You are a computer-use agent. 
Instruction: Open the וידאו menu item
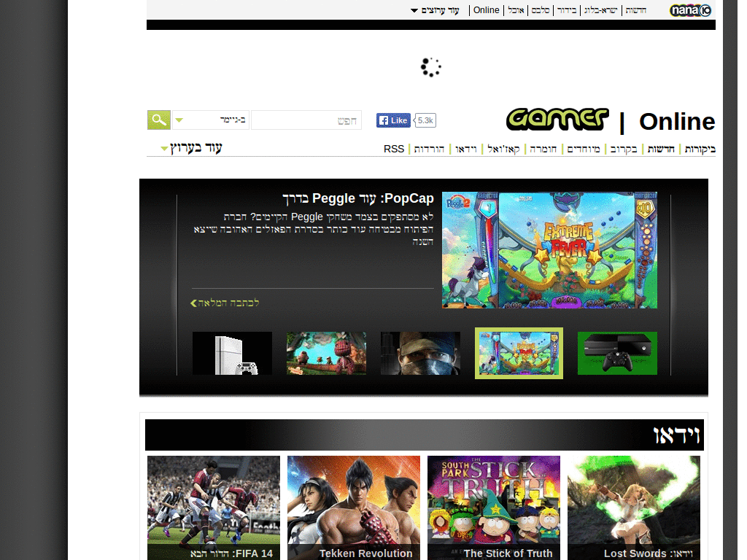click(x=466, y=149)
